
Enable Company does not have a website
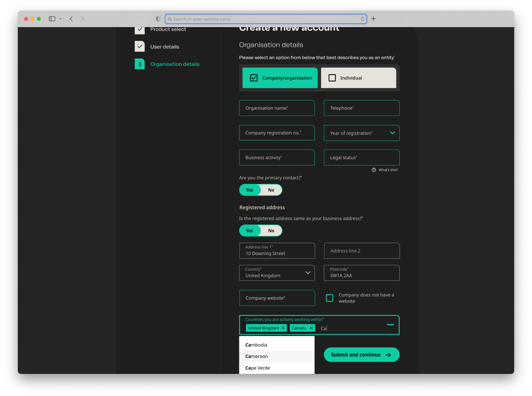pos(329,298)
